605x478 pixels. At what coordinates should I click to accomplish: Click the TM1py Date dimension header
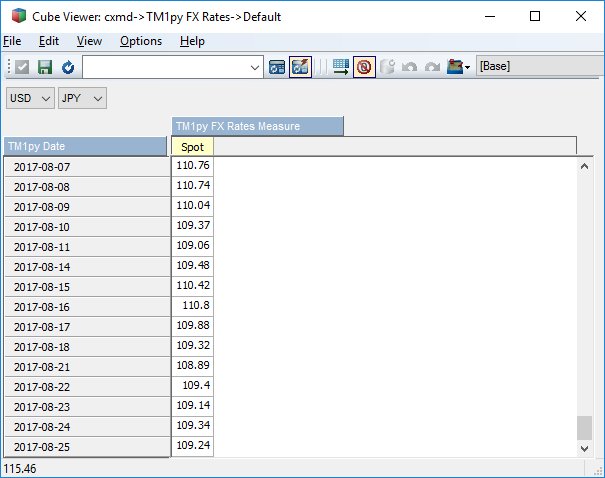coord(85,146)
